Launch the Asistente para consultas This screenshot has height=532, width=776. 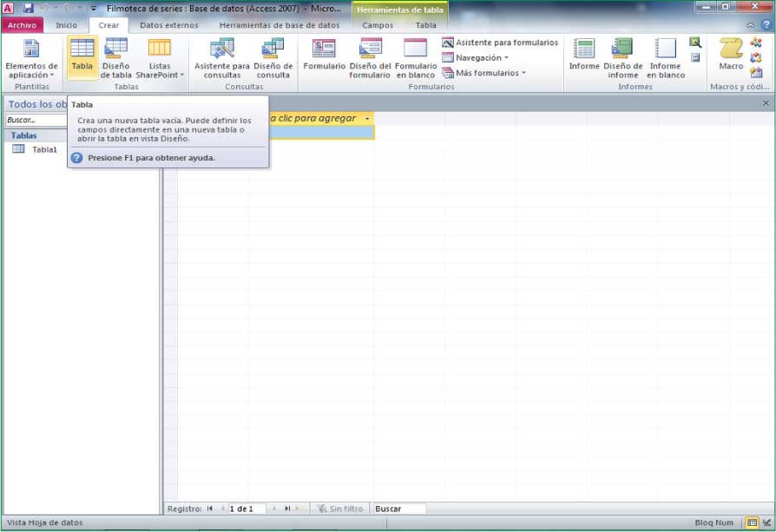coord(221,58)
